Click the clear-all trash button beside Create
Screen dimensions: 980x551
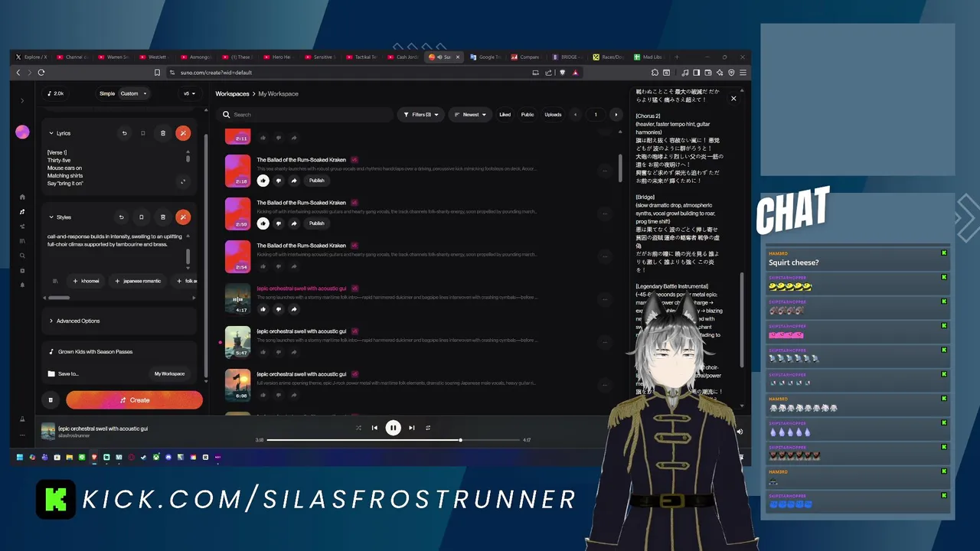click(51, 399)
